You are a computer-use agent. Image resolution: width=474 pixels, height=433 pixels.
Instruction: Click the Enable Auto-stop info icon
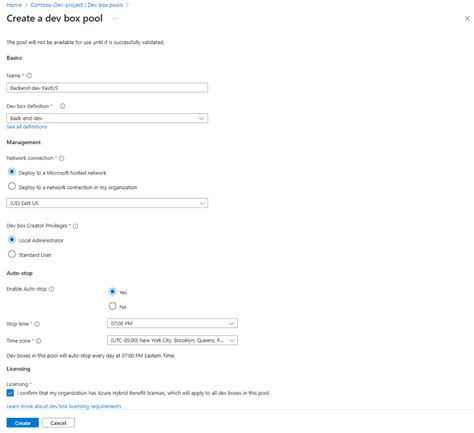point(51,289)
